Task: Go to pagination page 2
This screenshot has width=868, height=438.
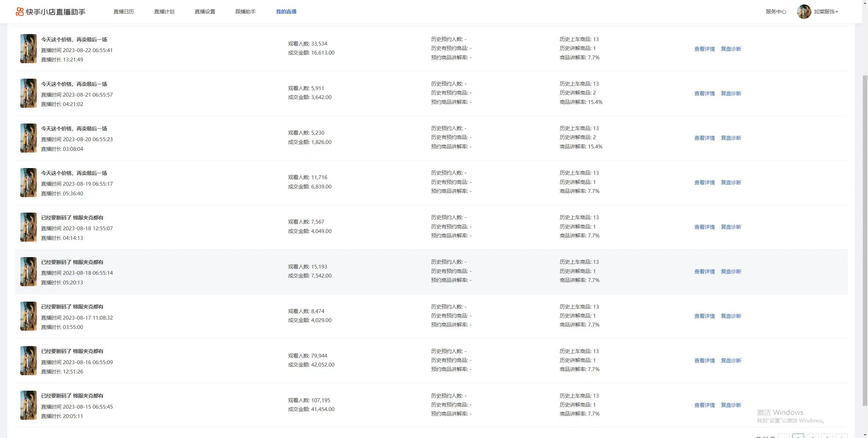Action: pyautogui.click(x=812, y=436)
